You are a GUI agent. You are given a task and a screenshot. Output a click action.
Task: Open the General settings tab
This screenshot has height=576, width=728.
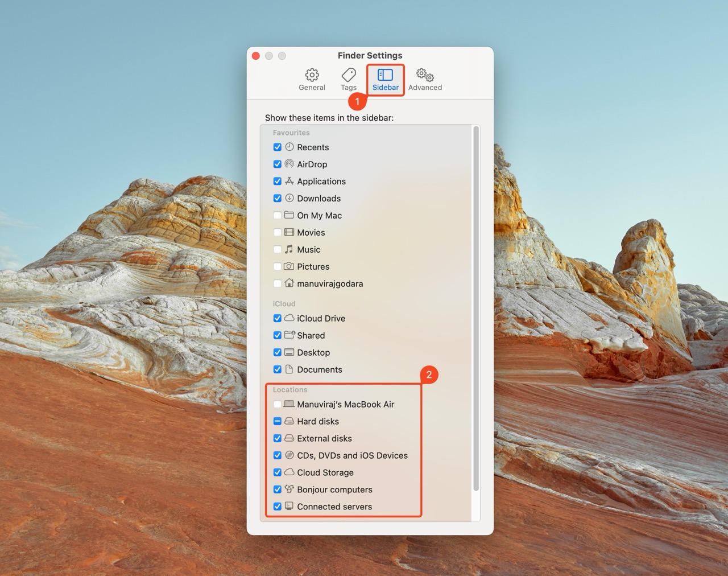point(312,80)
